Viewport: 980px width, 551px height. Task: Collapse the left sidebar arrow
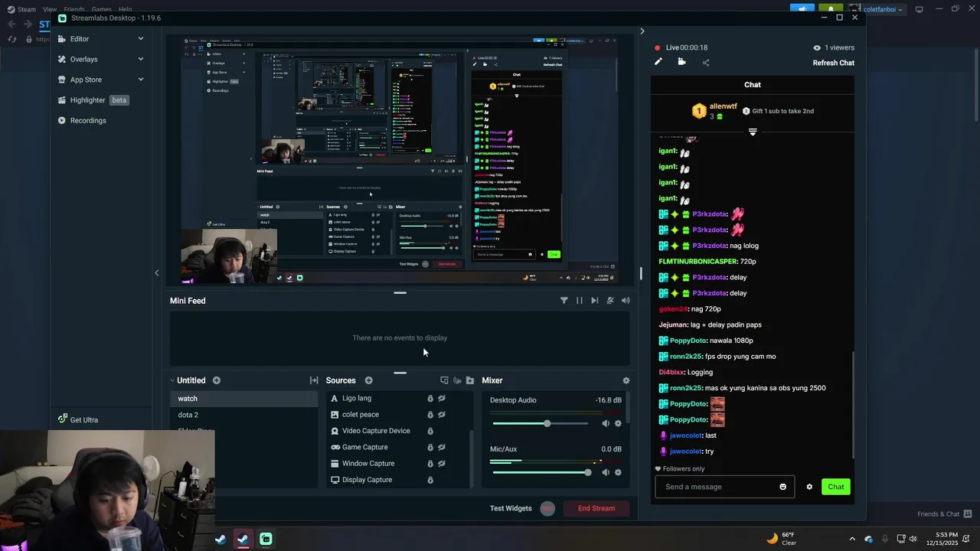pos(157,273)
